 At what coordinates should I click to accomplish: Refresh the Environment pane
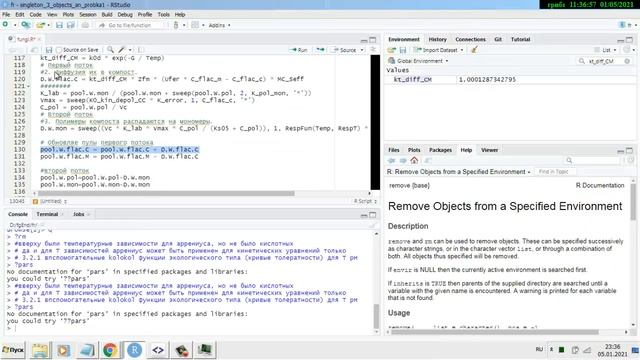(x=627, y=50)
